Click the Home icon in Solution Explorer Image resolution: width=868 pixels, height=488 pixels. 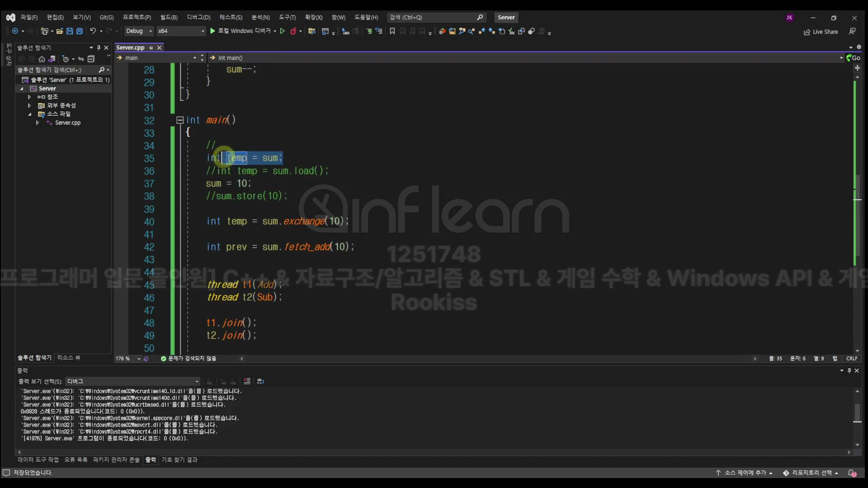click(42, 59)
